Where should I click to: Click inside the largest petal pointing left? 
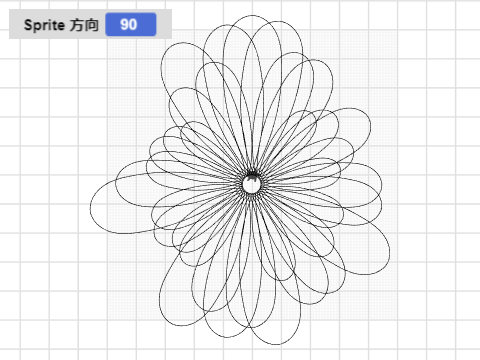[113, 208]
